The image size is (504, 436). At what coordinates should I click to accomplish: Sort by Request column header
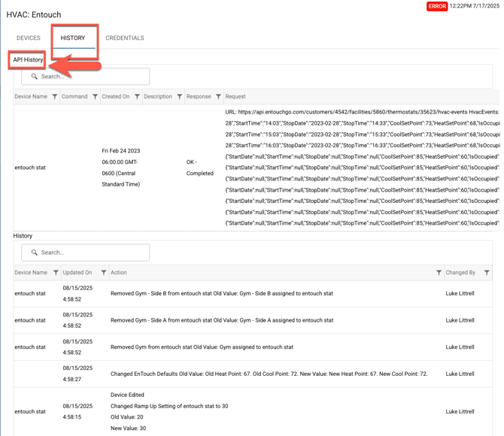(x=235, y=97)
